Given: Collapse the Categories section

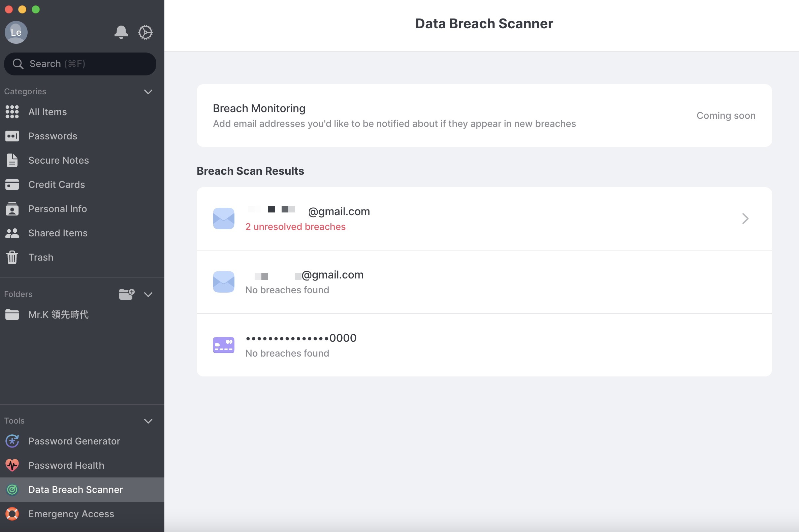Looking at the screenshot, I should [x=148, y=92].
